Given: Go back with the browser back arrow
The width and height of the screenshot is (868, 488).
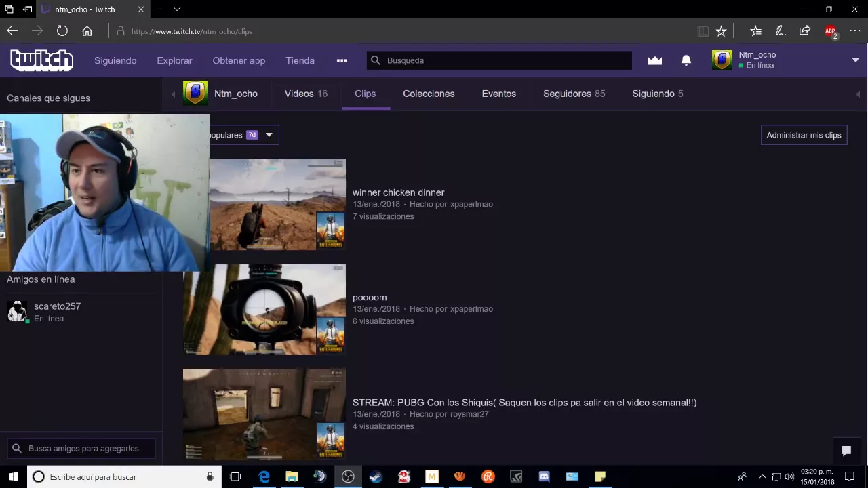Looking at the screenshot, I should pos(12,30).
